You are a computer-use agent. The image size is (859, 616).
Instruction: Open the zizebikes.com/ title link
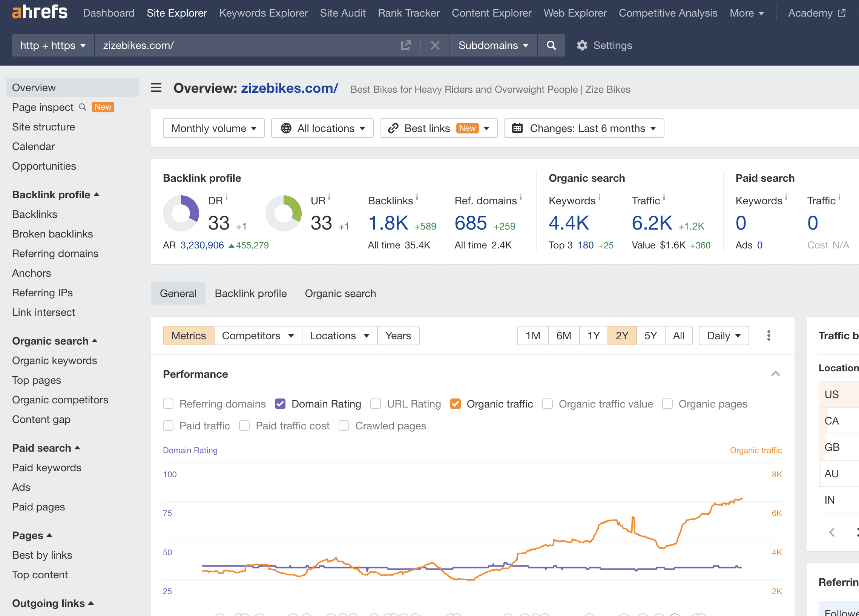(289, 88)
